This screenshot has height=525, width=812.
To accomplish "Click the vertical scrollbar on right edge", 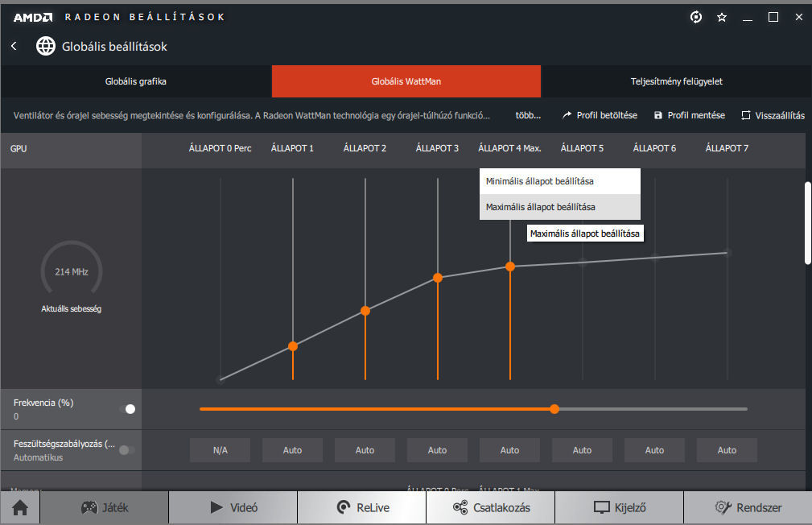I will coord(808,223).
